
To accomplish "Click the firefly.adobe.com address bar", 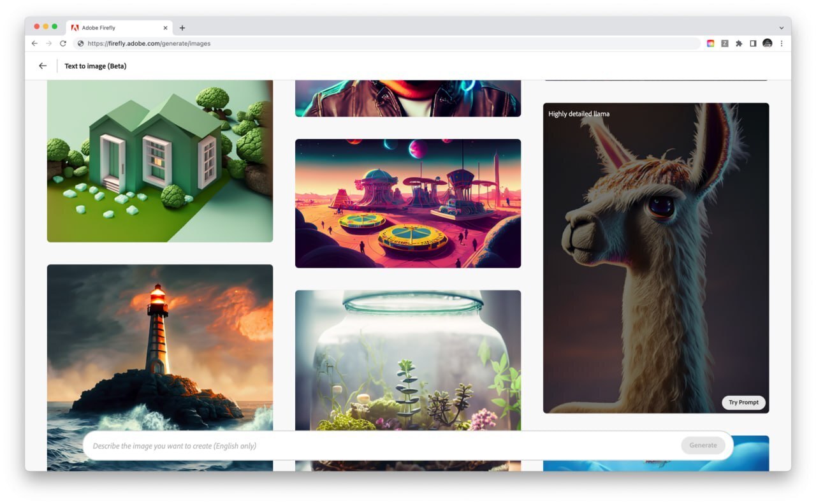I will pos(382,43).
